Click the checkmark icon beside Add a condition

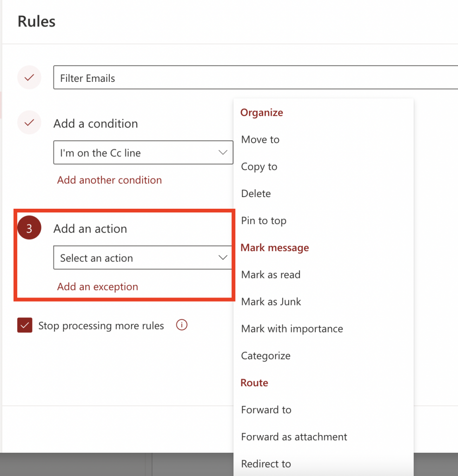(x=29, y=123)
